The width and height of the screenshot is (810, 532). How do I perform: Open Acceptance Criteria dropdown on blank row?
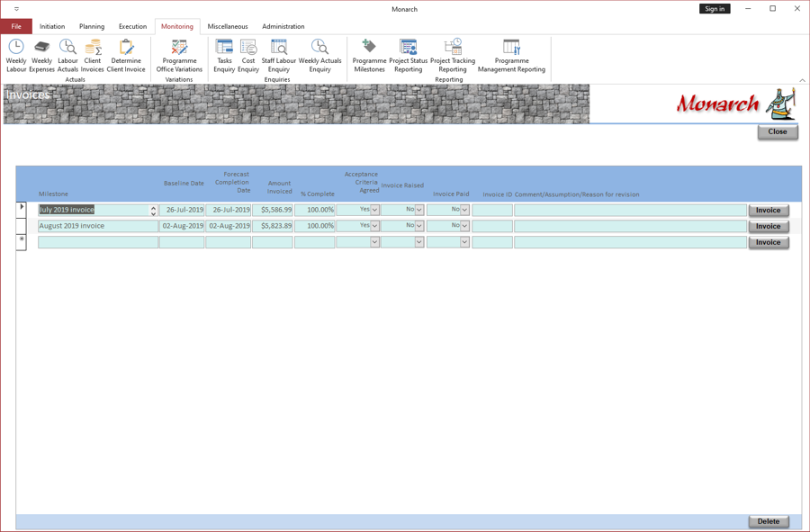point(375,242)
